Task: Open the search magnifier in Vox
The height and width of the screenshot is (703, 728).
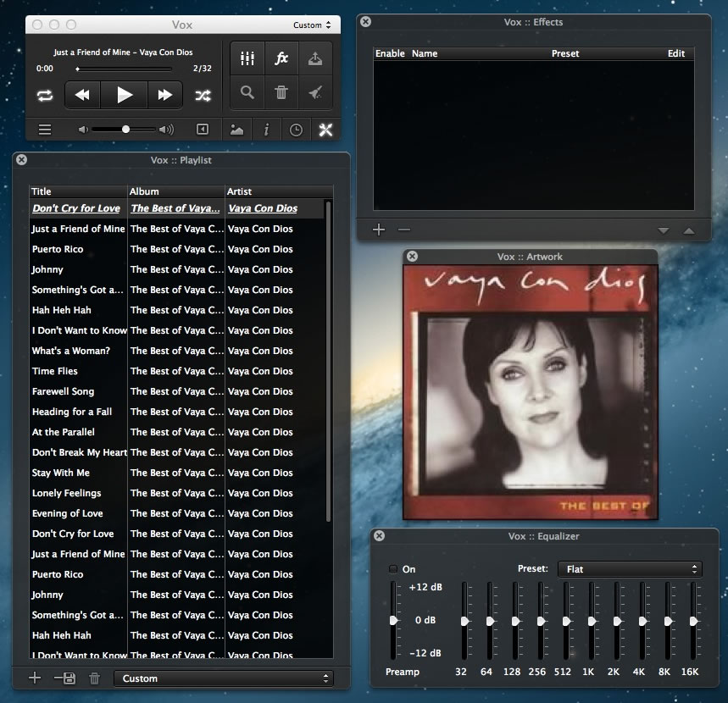Action: click(x=247, y=93)
